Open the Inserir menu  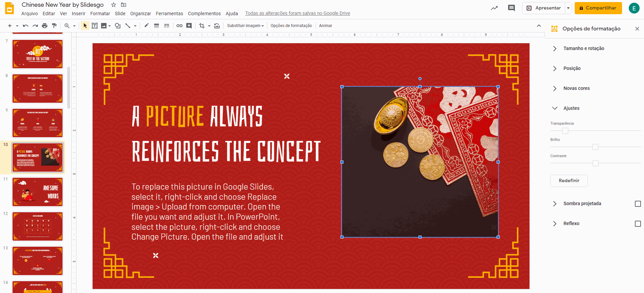[78, 14]
